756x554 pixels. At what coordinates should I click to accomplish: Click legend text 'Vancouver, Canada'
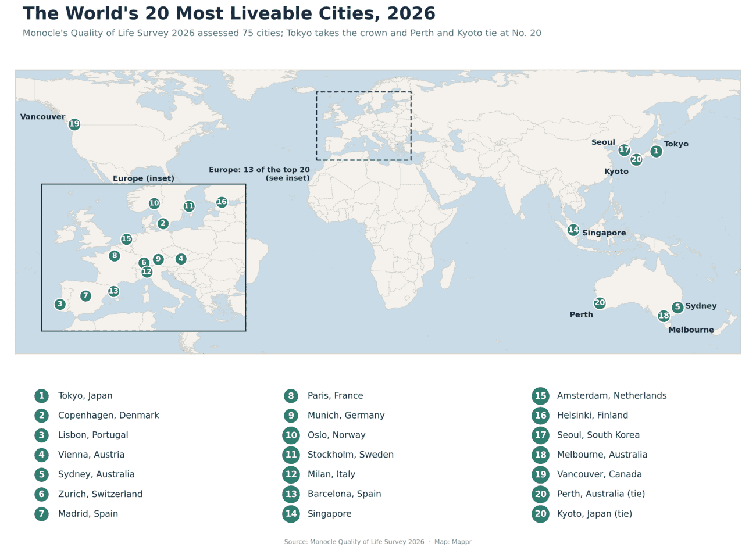pos(600,474)
